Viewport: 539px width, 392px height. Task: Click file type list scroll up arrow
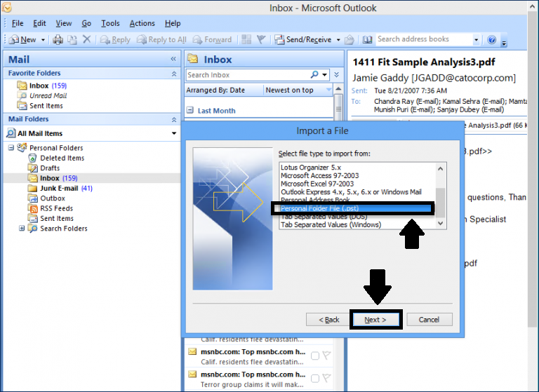coord(440,168)
